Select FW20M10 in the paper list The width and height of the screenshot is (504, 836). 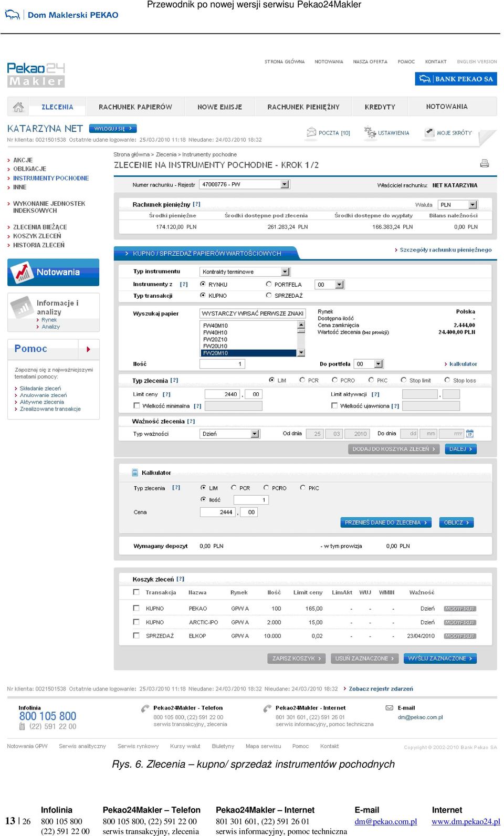tap(248, 353)
